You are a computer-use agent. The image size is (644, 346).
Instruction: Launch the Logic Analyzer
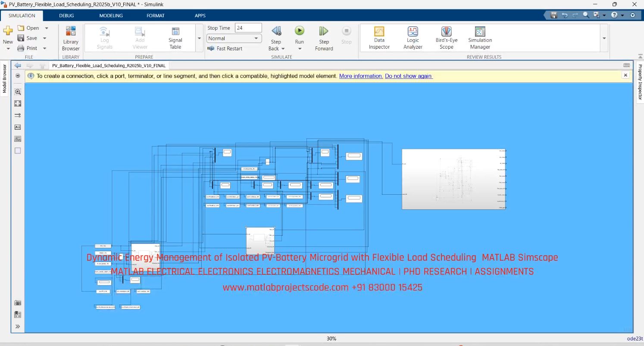(413, 38)
